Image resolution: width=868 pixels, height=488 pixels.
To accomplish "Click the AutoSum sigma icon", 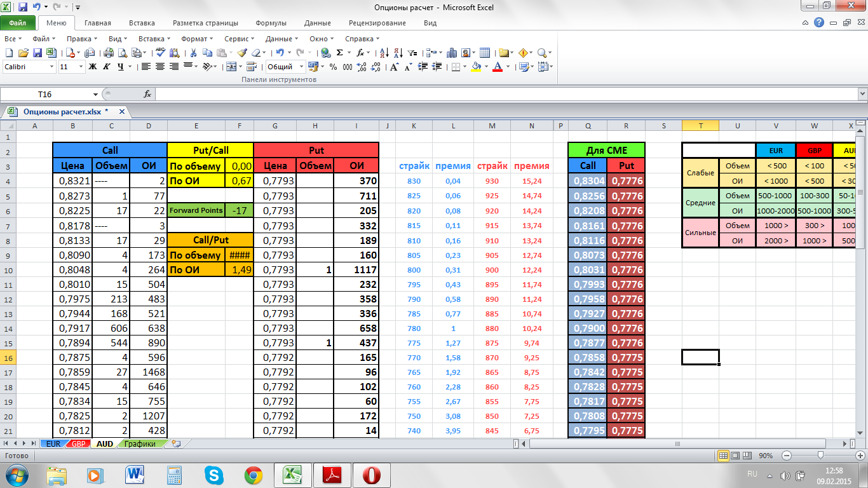I will click(x=339, y=53).
